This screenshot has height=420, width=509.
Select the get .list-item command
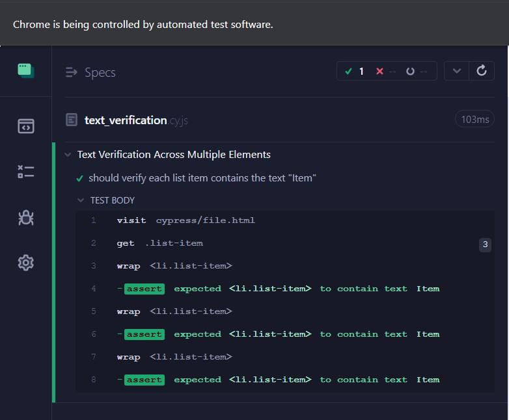[x=159, y=243]
